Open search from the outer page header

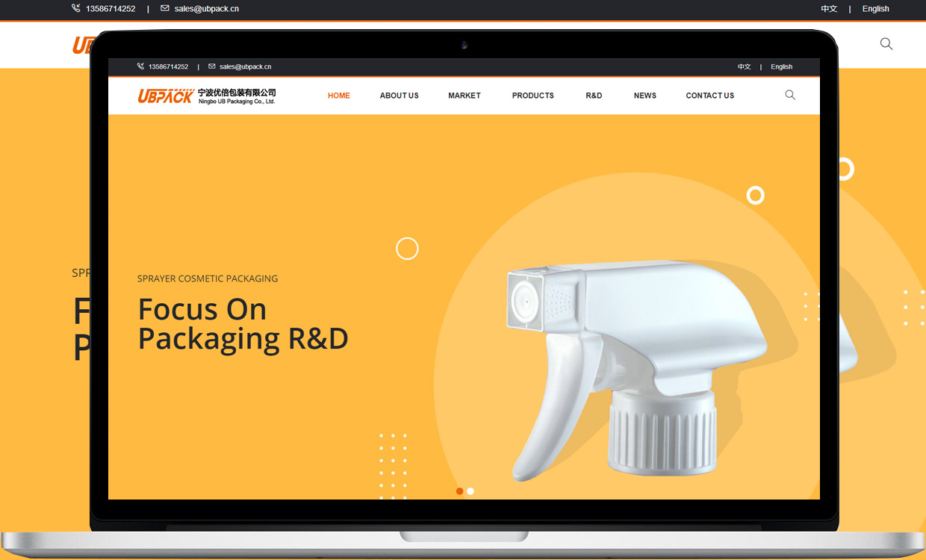pos(886,44)
